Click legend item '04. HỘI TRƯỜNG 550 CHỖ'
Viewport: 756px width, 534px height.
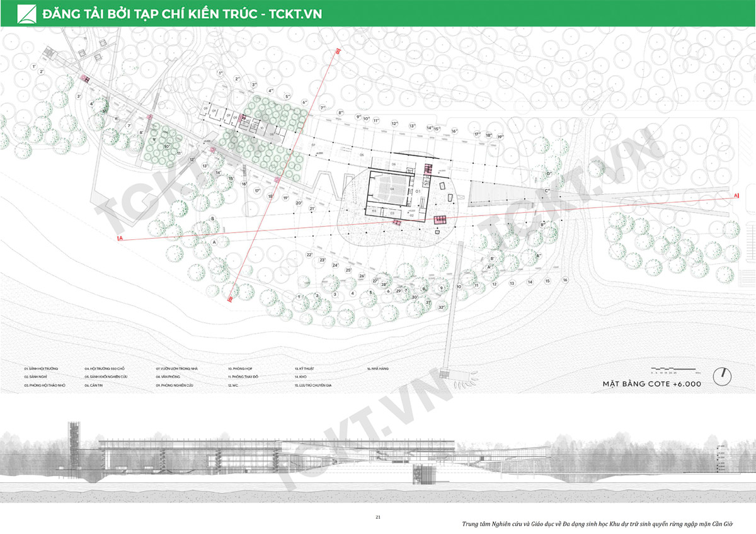tap(106, 368)
